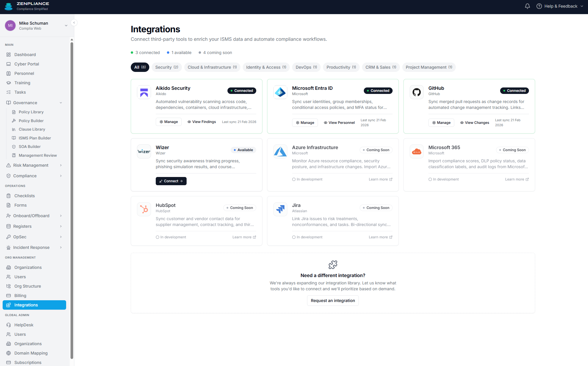This screenshot has height=366, width=588.
Task: Open the Help & Feedback dropdown
Action: [x=559, y=6]
